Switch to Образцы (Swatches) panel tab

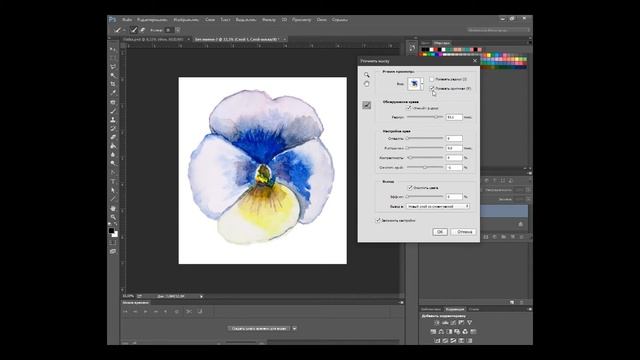442,43
